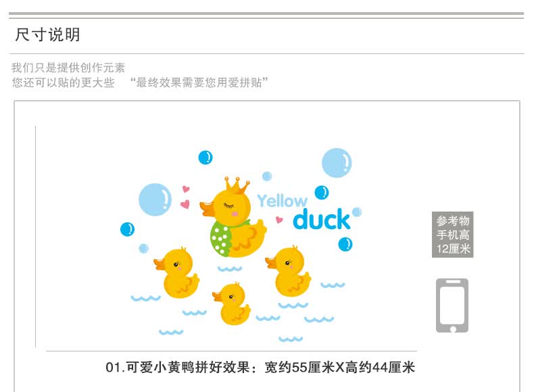Viewport: 534px width, 392px height.
Task: Click the green polka-dot bib on the duck
Action: click(221, 238)
